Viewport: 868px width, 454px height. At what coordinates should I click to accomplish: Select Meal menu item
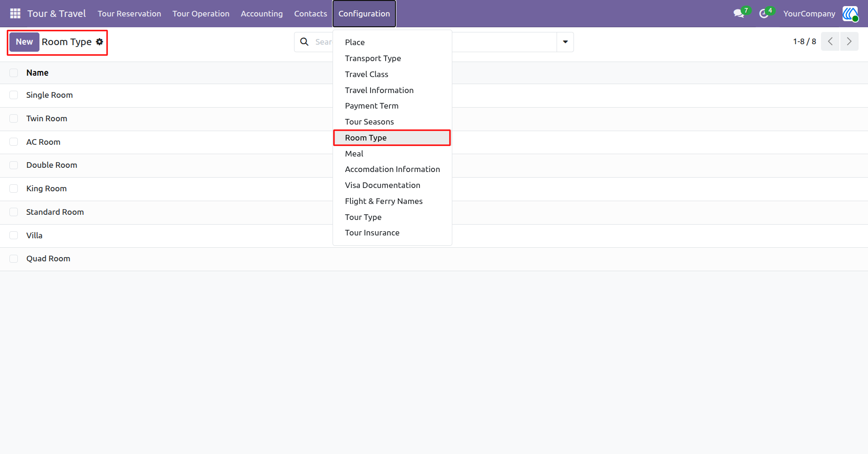pos(392,154)
